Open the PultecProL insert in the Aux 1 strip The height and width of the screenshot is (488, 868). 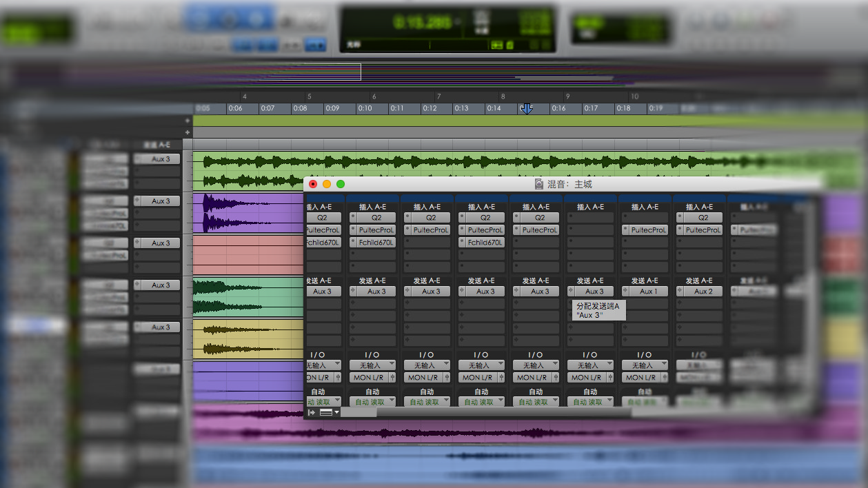click(x=648, y=230)
